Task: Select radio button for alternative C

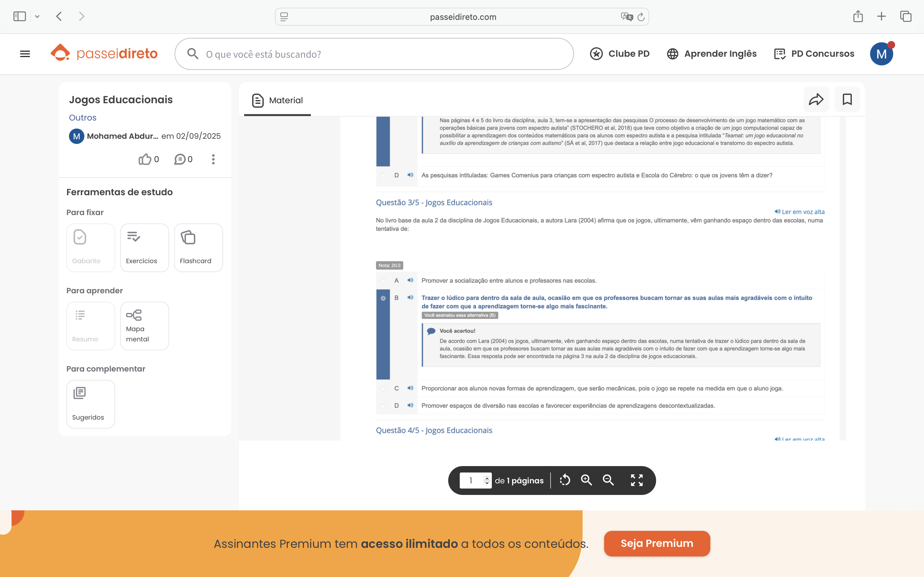Action: [x=383, y=389]
